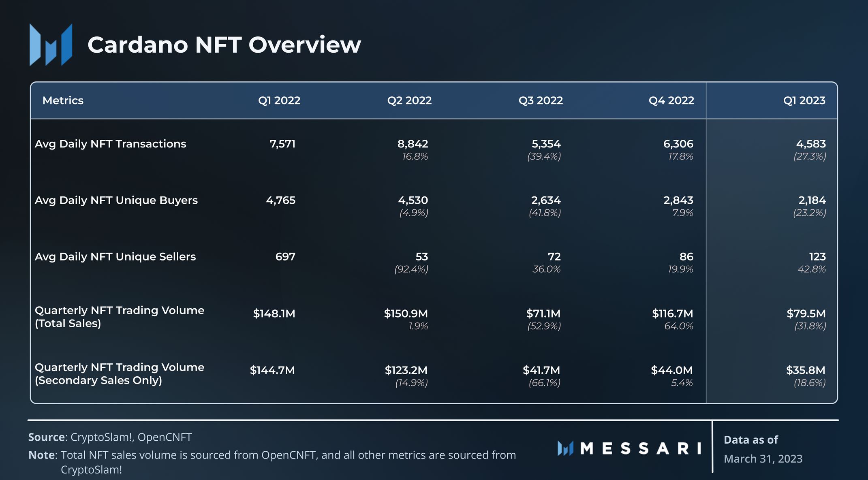Click the Avg Daily NFT Unique Sellers label
868x480 pixels.
(x=115, y=256)
